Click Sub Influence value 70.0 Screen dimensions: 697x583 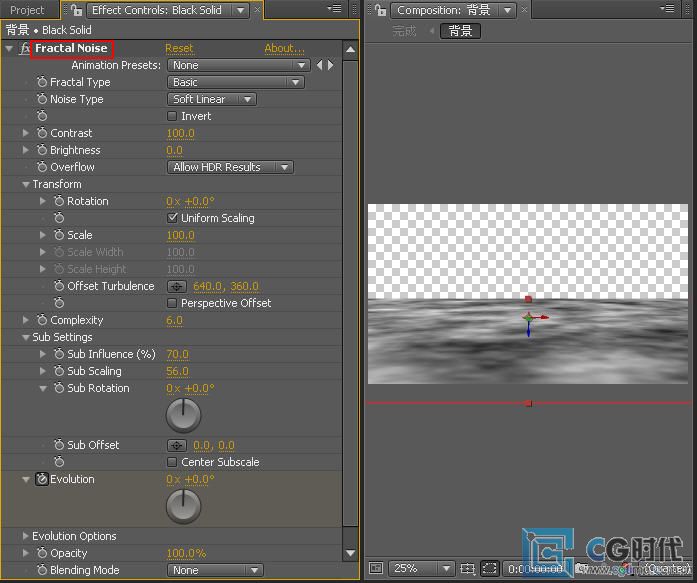click(177, 354)
